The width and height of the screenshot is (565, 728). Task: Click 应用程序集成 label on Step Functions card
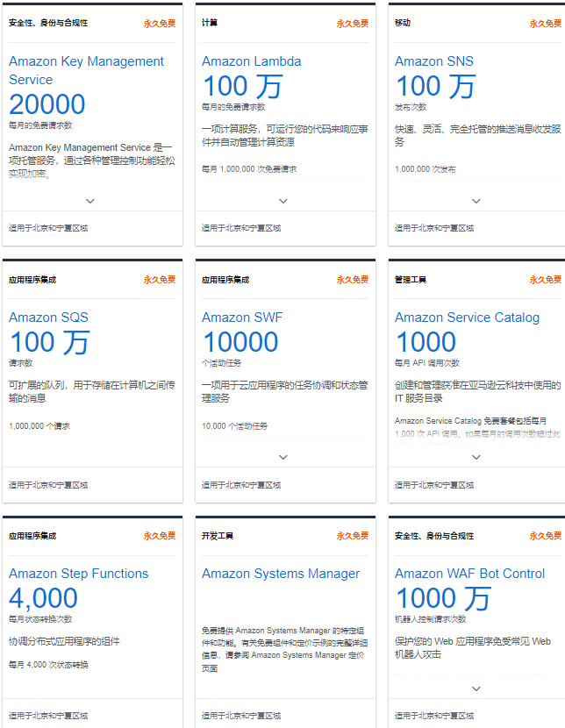click(32, 536)
